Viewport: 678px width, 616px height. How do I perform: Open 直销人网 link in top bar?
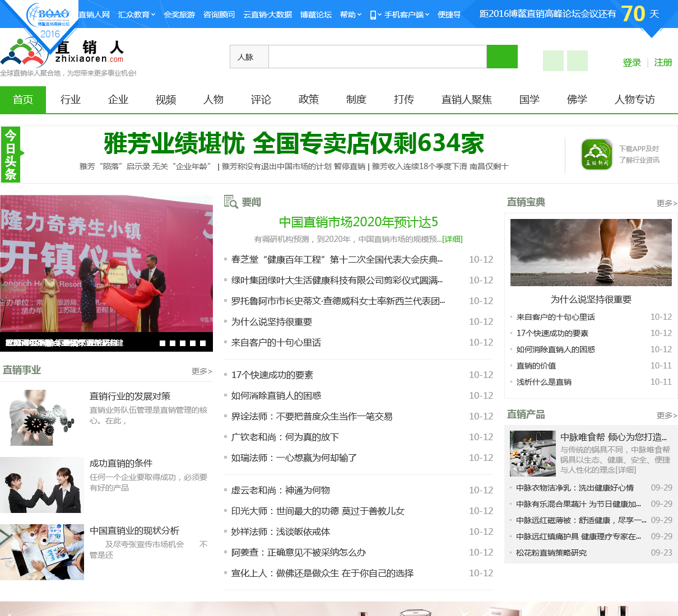tap(94, 15)
